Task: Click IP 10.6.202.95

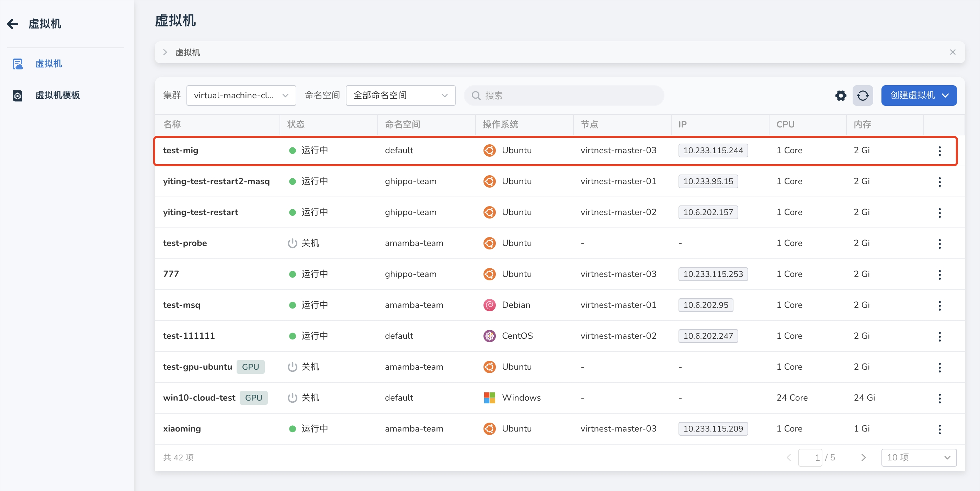Action: 706,305
